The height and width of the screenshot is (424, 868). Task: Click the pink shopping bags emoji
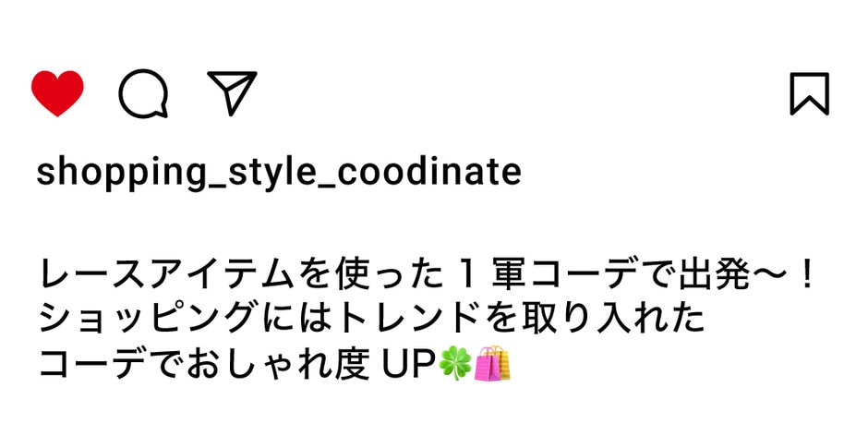[492, 363]
